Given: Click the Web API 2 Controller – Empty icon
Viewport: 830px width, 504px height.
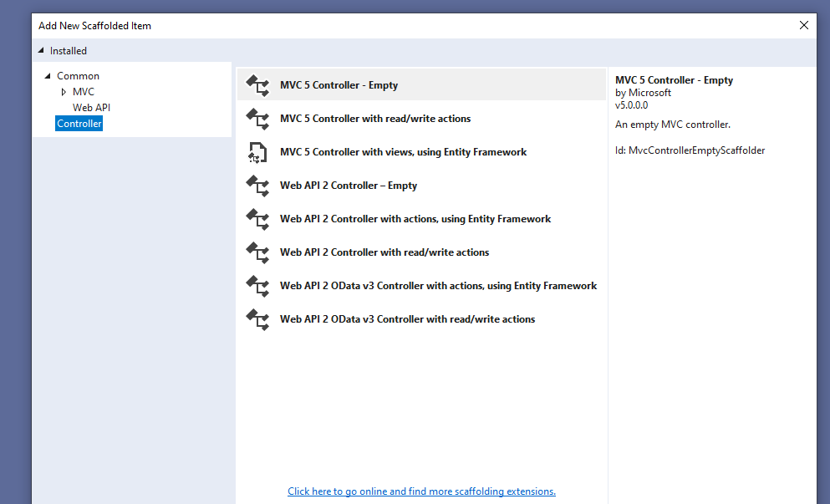Looking at the screenshot, I should 257,186.
